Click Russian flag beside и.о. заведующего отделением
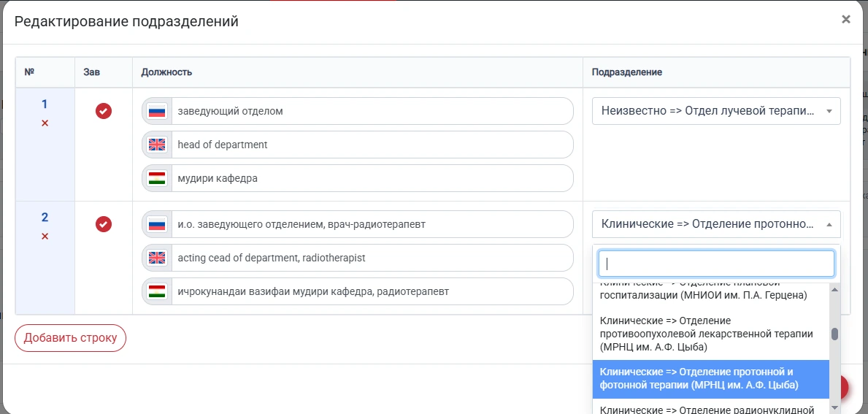The width and height of the screenshot is (868, 414). click(157, 224)
